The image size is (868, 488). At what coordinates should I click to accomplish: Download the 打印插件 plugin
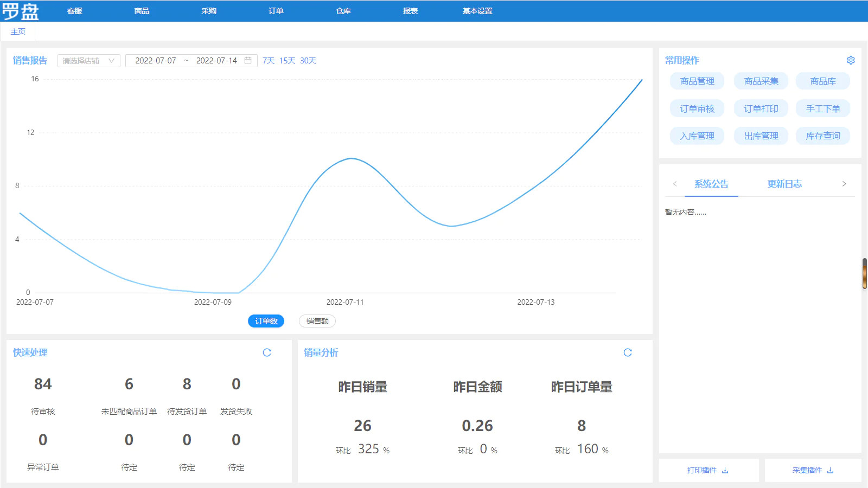(708, 470)
